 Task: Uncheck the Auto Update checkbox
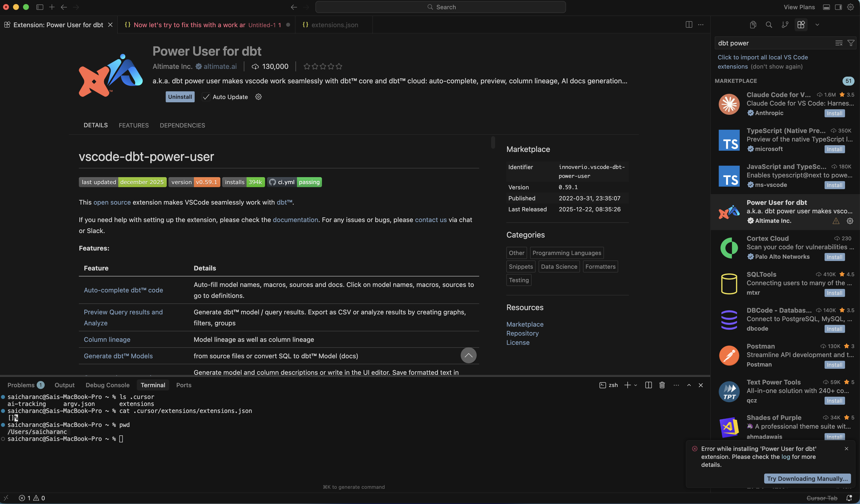206,97
